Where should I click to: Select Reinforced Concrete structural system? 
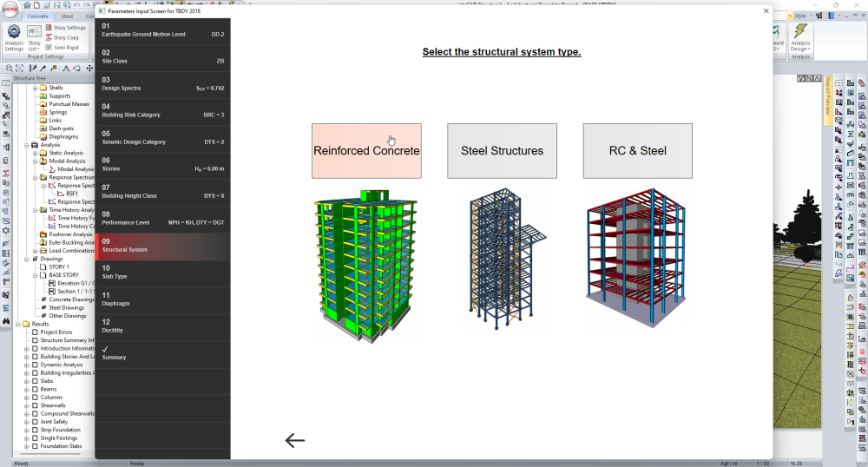point(366,151)
